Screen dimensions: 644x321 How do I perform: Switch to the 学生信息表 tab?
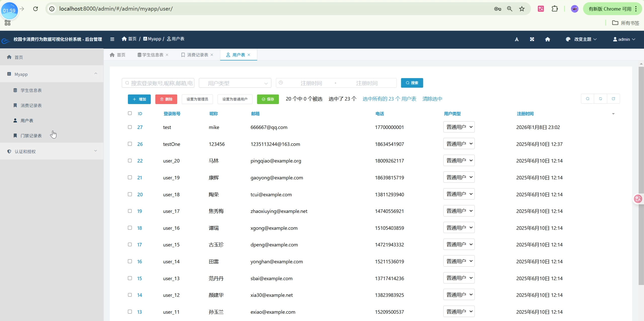tap(153, 55)
